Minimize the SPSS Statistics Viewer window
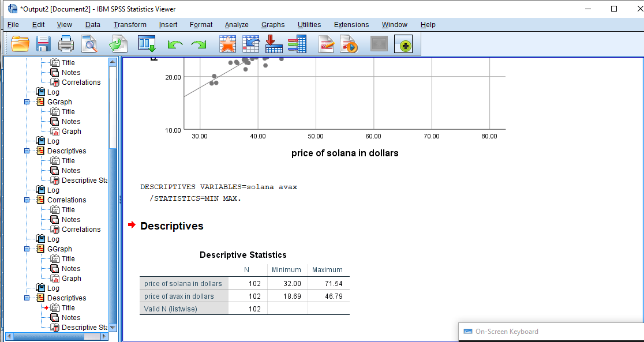This screenshot has width=644, height=342. coord(587,9)
